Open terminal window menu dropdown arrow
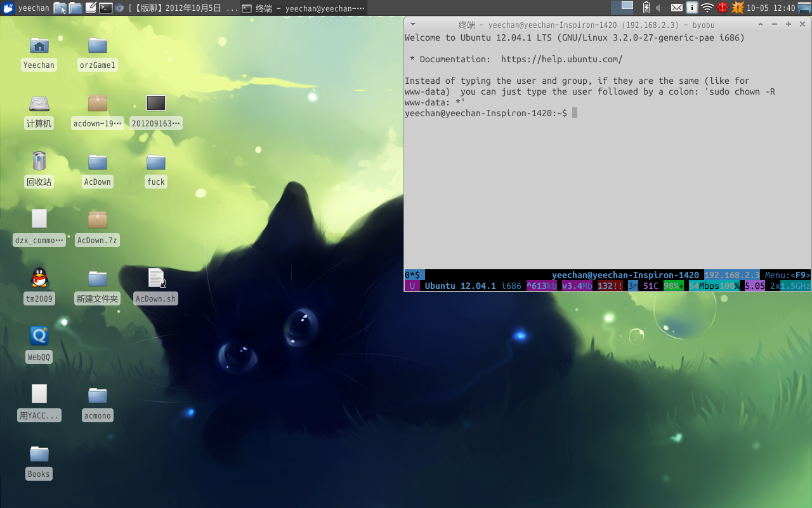812x508 pixels. click(413, 24)
